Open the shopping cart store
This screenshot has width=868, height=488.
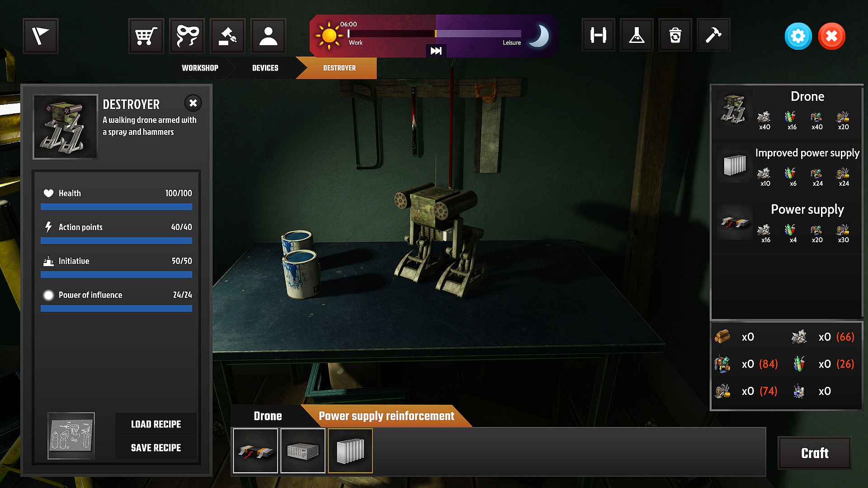(x=146, y=36)
